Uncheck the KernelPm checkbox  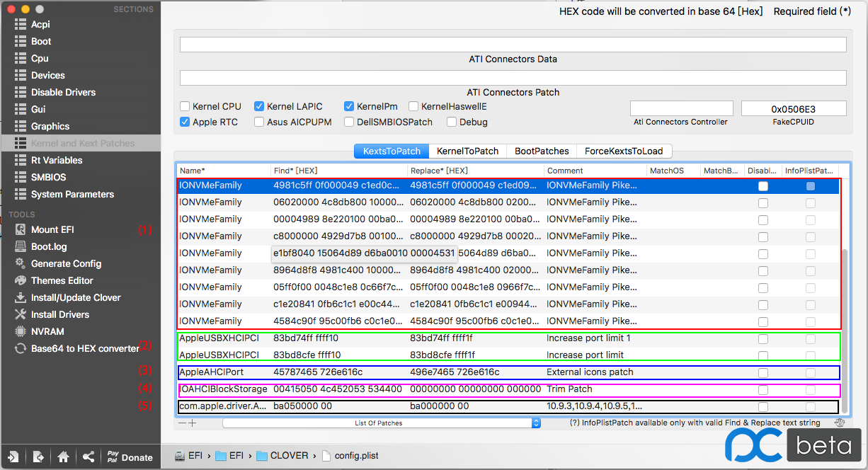pos(349,106)
